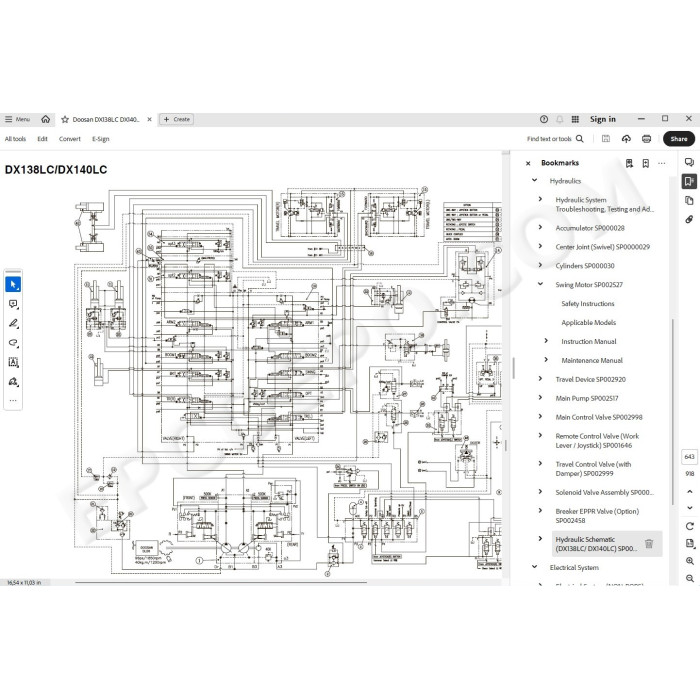The width and height of the screenshot is (700, 700).
Task: Select the arrow selection tool
Action: [x=13, y=284]
